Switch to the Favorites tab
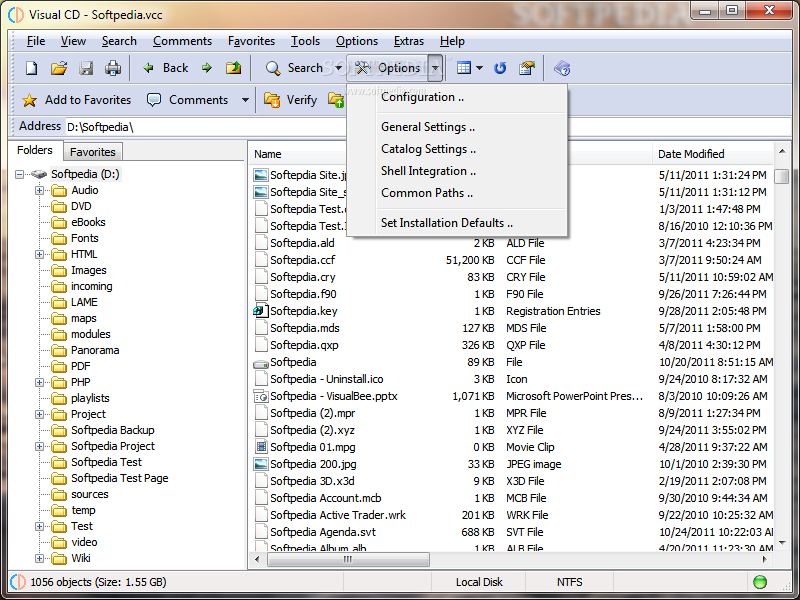The image size is (800, 600). 93,152
